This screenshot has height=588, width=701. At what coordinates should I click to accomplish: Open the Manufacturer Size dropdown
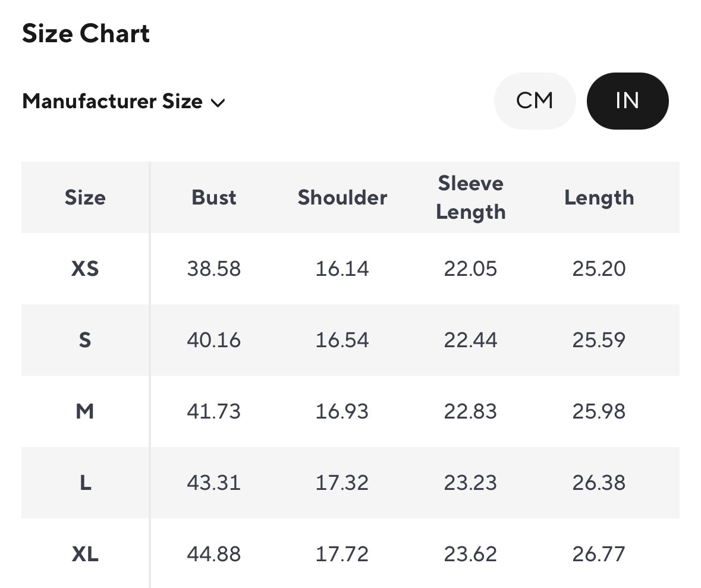112,102
